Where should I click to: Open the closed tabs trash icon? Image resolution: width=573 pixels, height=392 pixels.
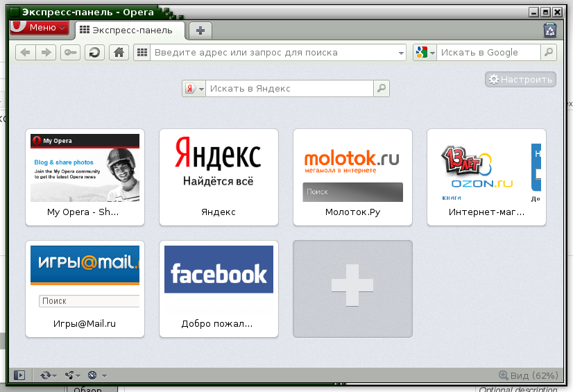(x=550, y=30)
